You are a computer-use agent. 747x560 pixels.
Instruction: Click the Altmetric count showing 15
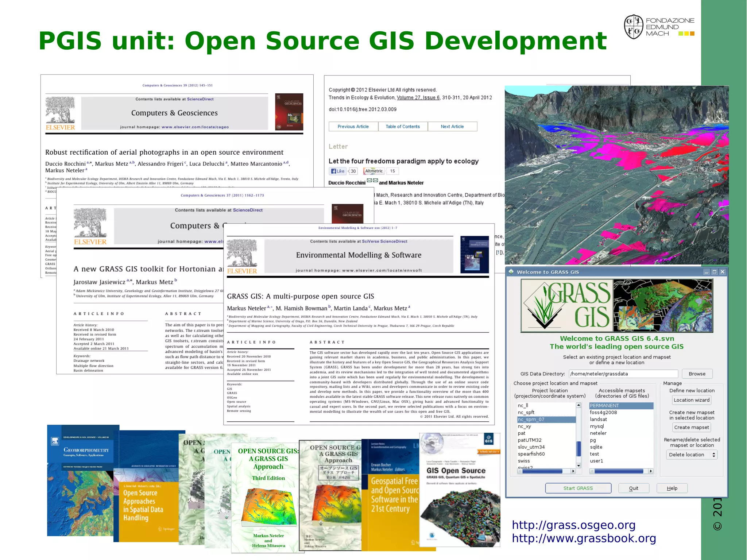pos(392,171)
